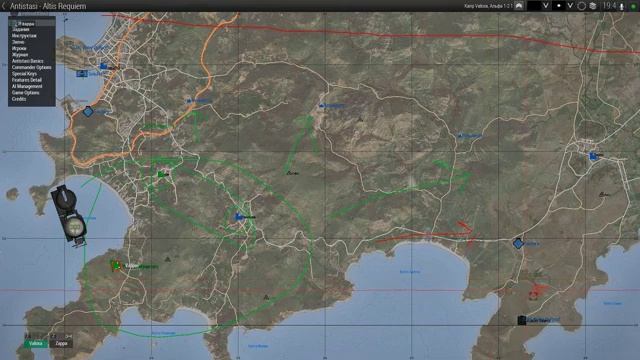
Task: Click the back chevron beside Antistasi title
Action: tap(4, 6)
